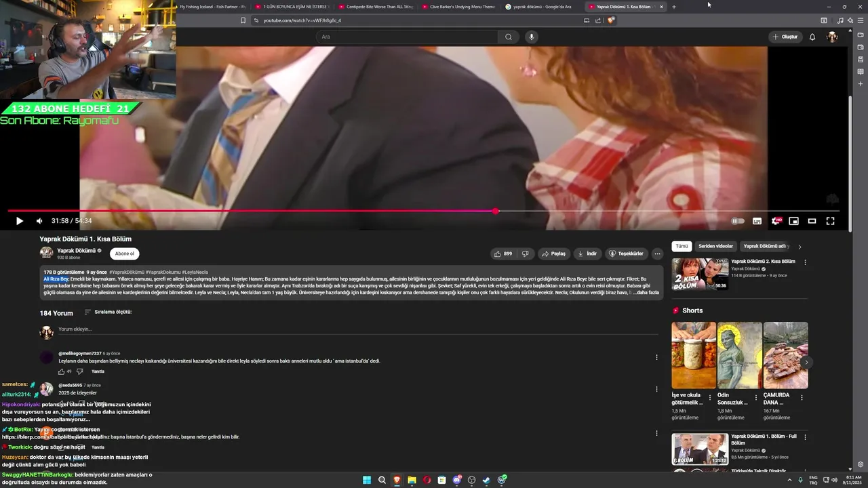Toggle subtitles in the video player
Image resolution: width=868 pixels, height=488 pixels.
click(x=757, y=221)
